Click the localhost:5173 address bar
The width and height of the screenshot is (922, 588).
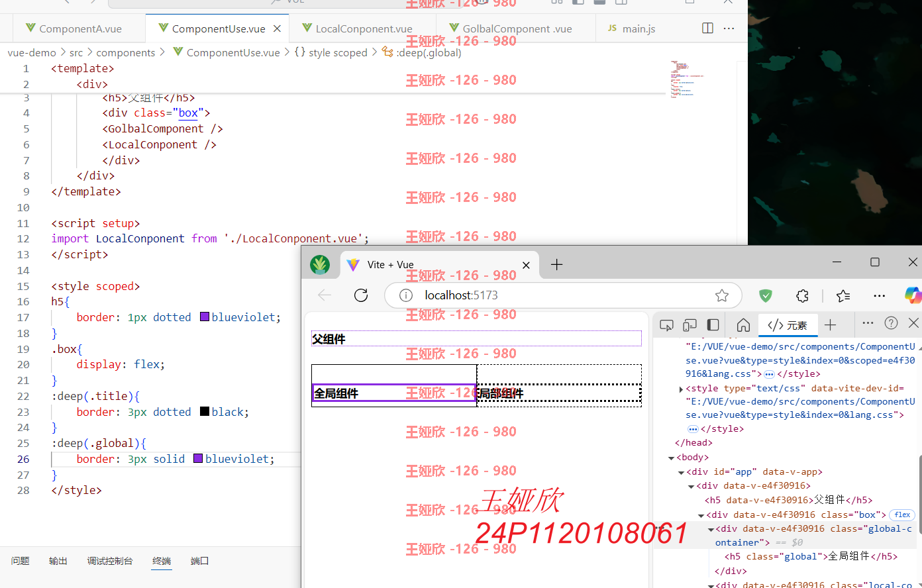point(563,295)
